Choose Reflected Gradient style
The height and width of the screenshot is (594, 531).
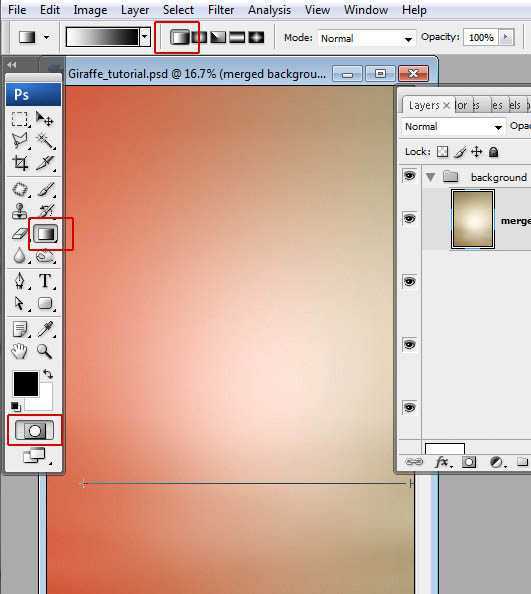pyautogui.click(x=237, y=38)
